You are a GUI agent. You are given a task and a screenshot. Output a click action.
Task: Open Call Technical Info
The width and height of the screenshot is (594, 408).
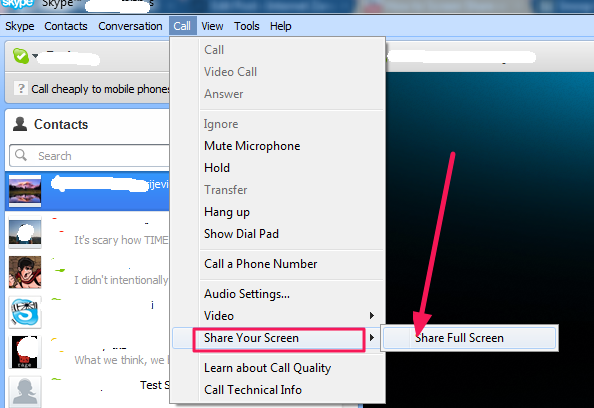click(x=253, y=390)
